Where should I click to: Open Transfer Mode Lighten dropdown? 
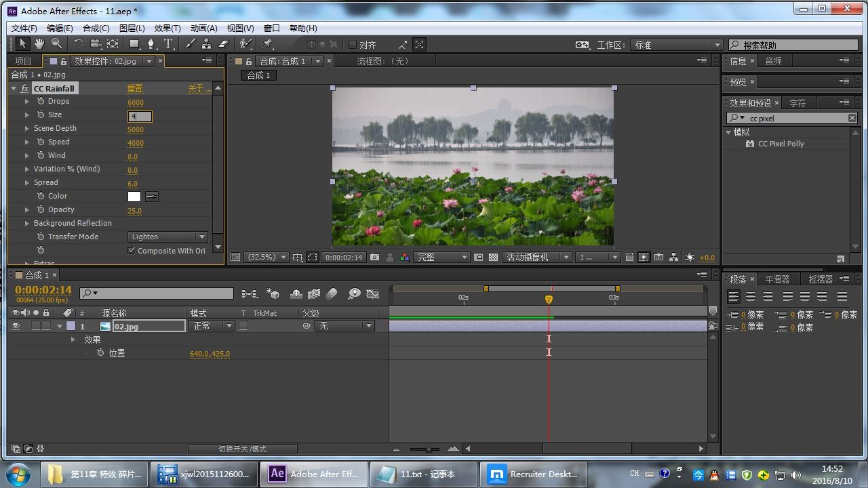tap(167, 237)
